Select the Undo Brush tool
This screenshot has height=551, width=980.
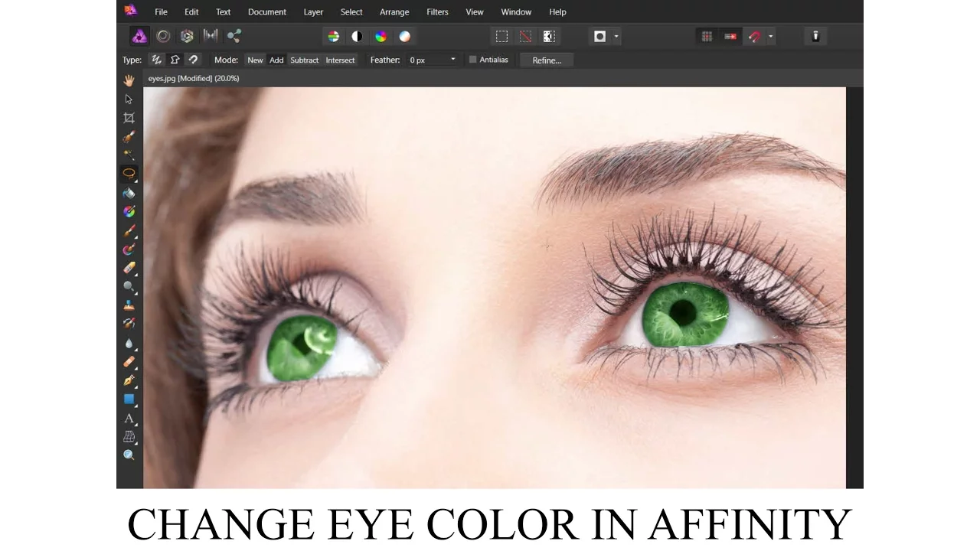(129, 324)
